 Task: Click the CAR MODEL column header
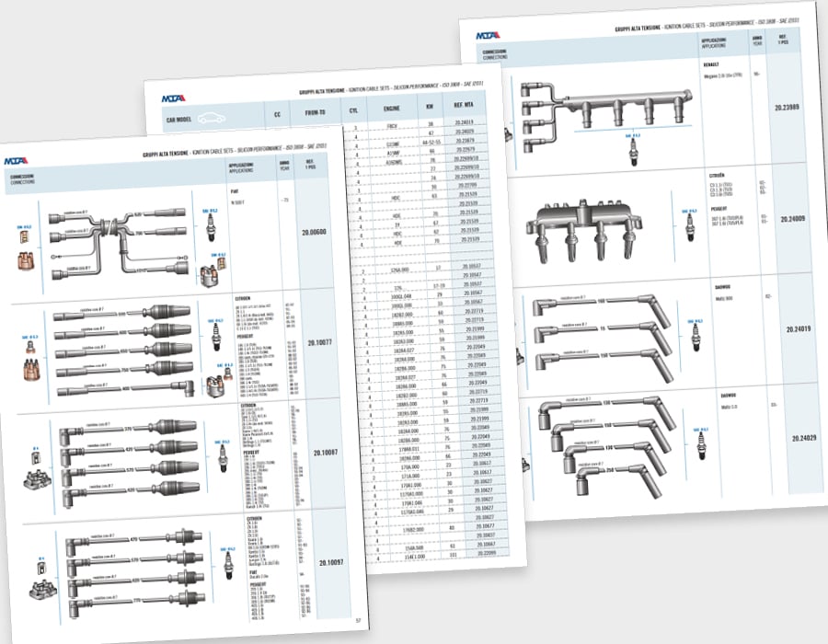coord(179,120)
